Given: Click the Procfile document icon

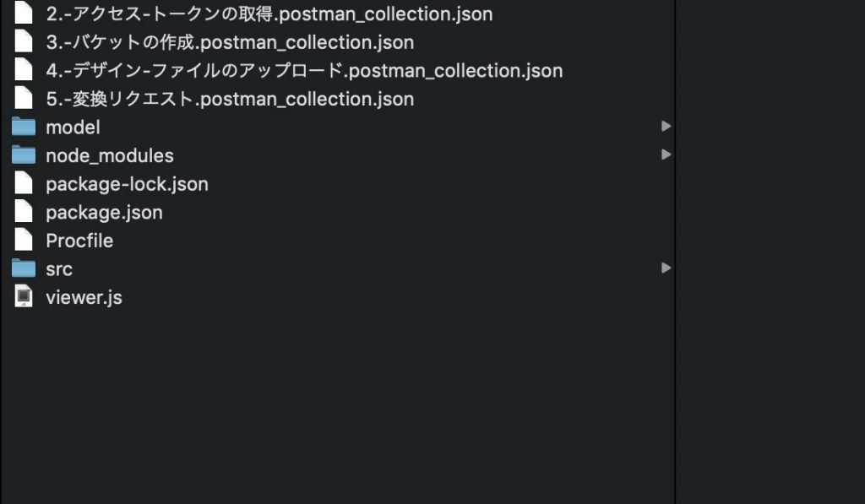Looking at the screenshot, I should 23,240.
